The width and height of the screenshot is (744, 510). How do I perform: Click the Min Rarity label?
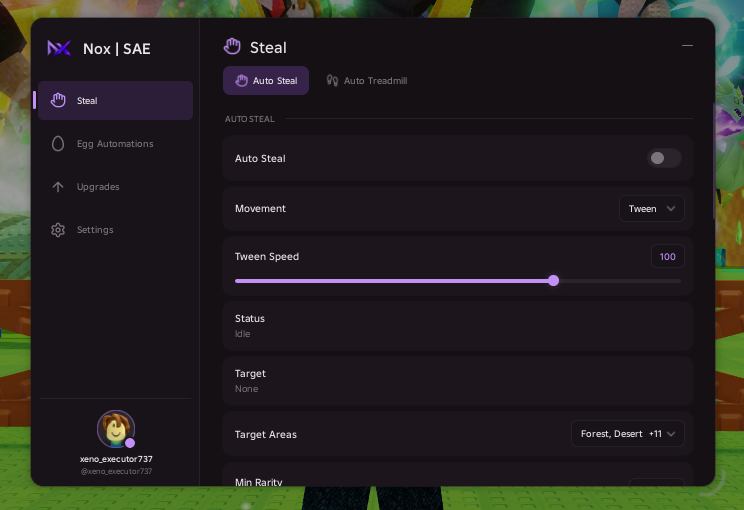click(259, 482)
